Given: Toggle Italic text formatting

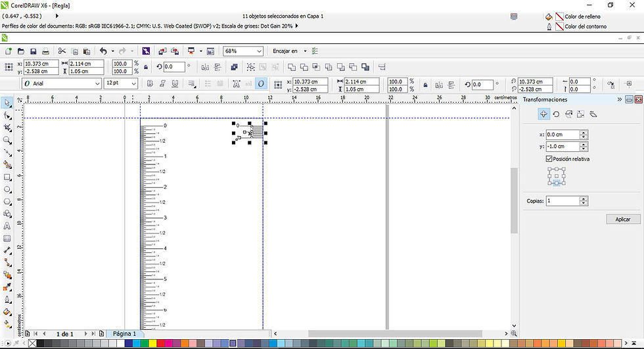Looking at the screenshot, I should coord(162,83).
